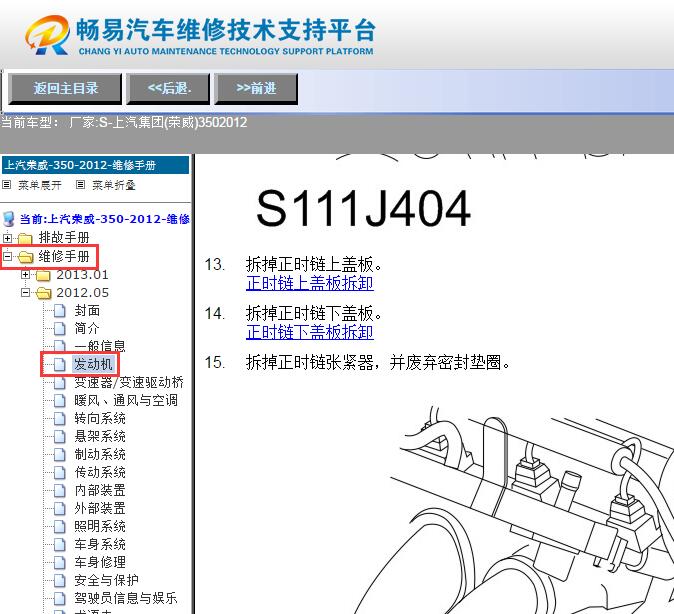674x614 pixels.
Task: Select the 2012.05 tree item
Action: point(83,292)
